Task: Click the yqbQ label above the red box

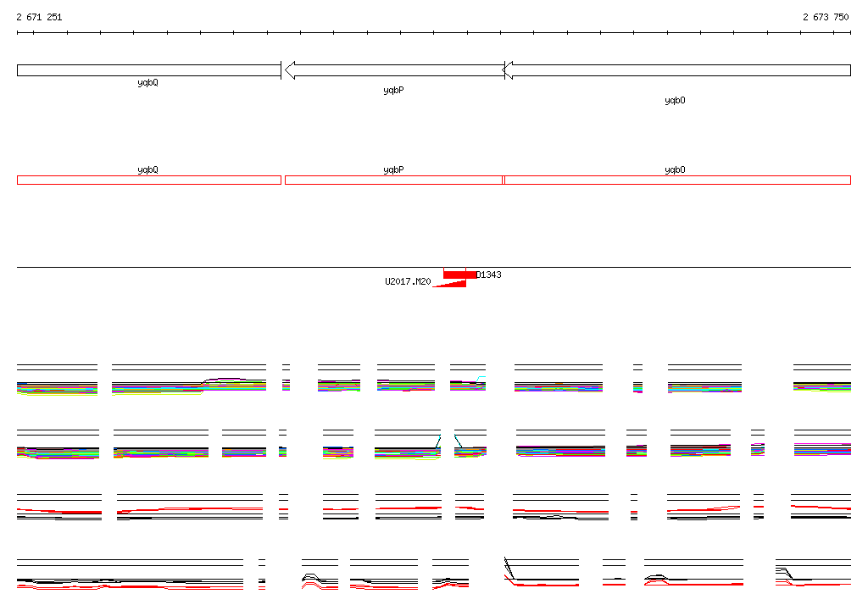Action: [x=147, y=170]
